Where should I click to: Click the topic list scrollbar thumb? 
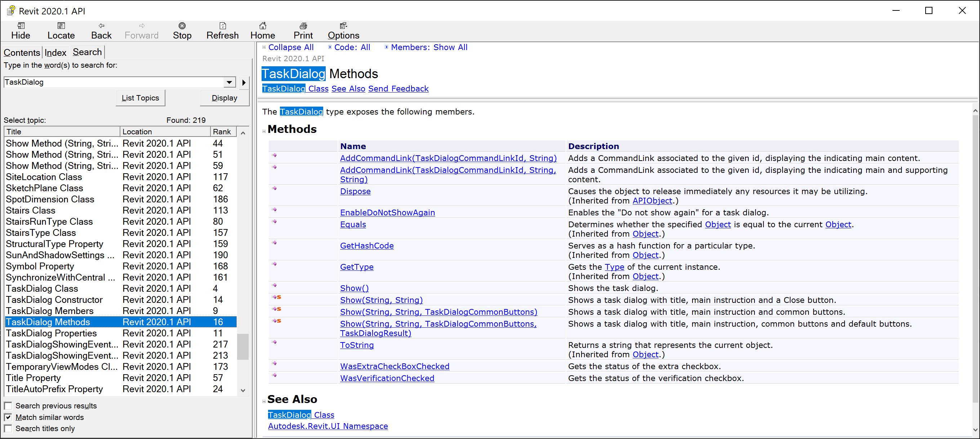pos(243,346)
